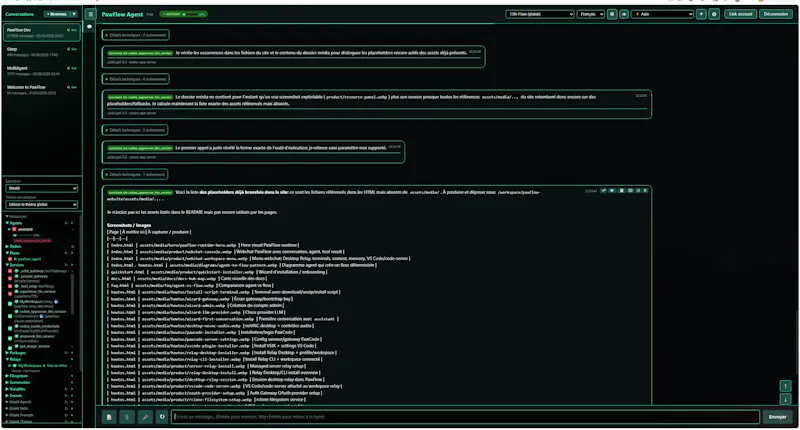800x430 pixels.
Task: Expand the Packages tree section
Action: click(x=16, y=352)
